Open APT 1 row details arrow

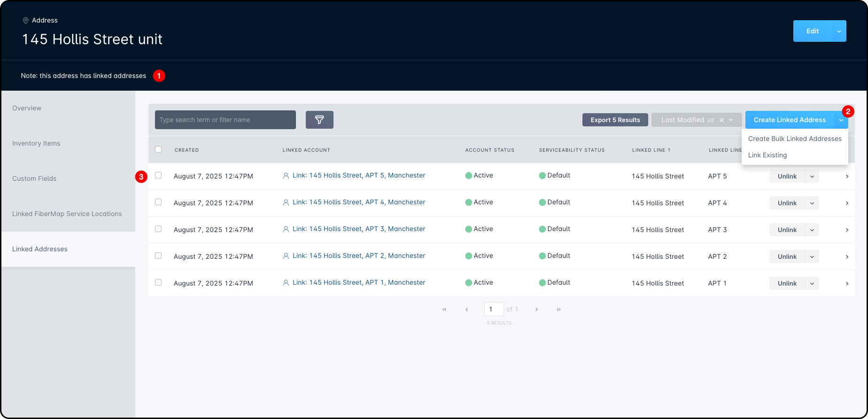click(x=847, y=284)
